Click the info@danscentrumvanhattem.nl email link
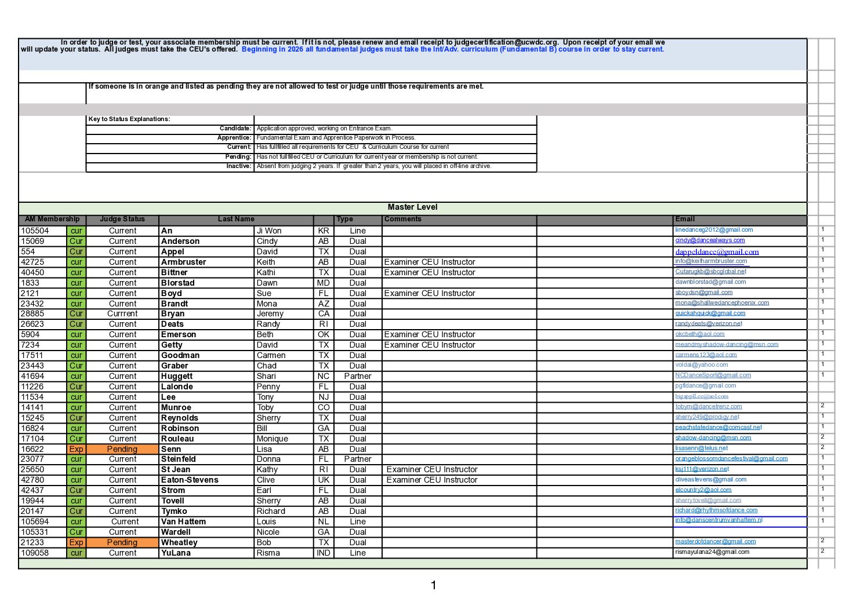This screenshot has width=868, height=613. (718, 520)
